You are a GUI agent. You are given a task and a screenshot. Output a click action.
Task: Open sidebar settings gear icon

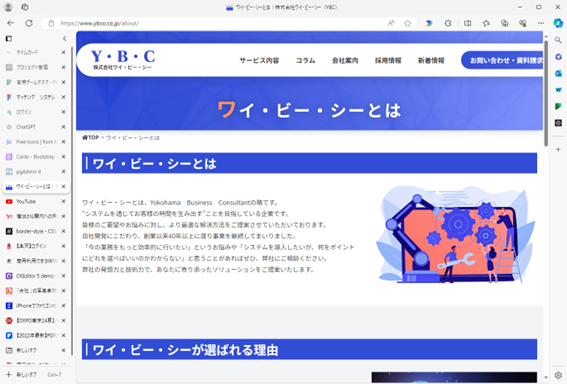coord(558,375)
